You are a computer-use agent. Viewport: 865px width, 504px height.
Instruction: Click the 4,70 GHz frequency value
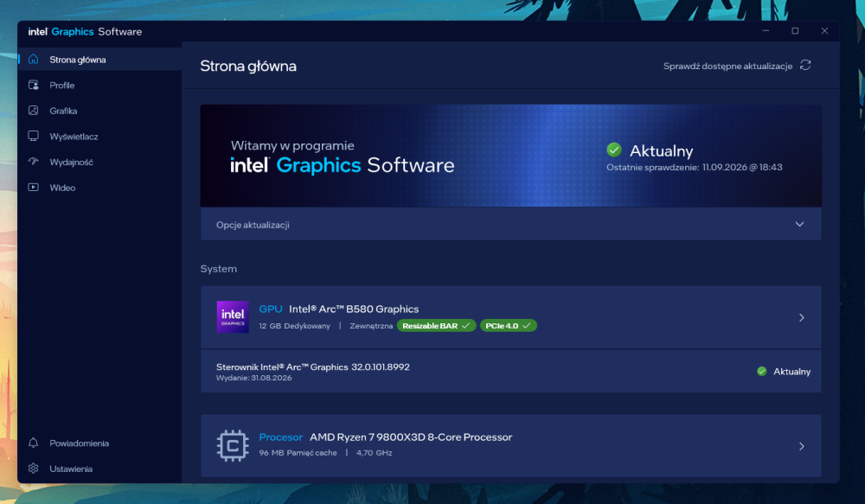tap(374, 453)
